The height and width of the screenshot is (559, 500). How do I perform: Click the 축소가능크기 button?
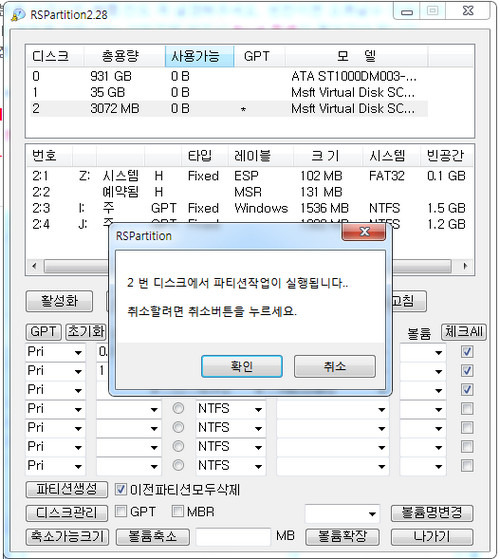click(x=67, y=537)
